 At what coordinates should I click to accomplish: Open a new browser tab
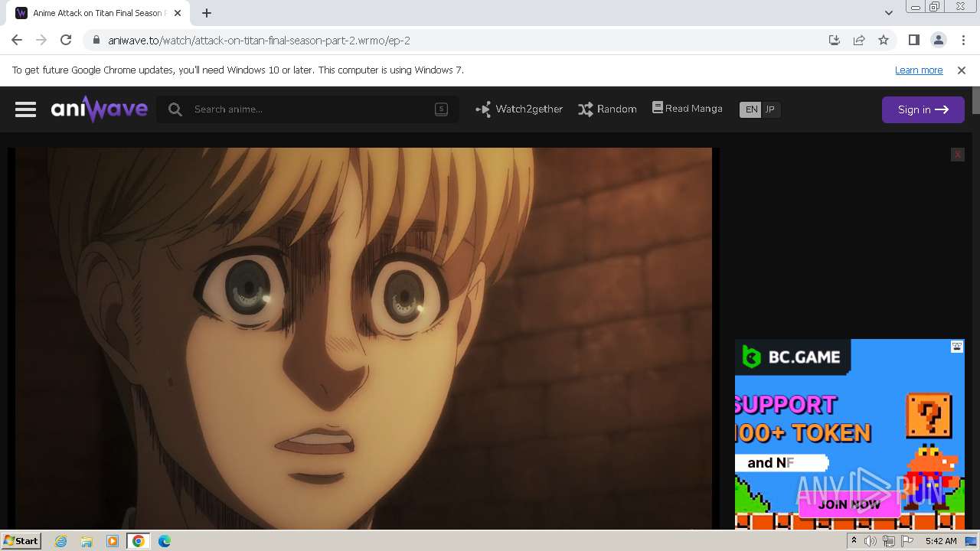tap(207, 13)
